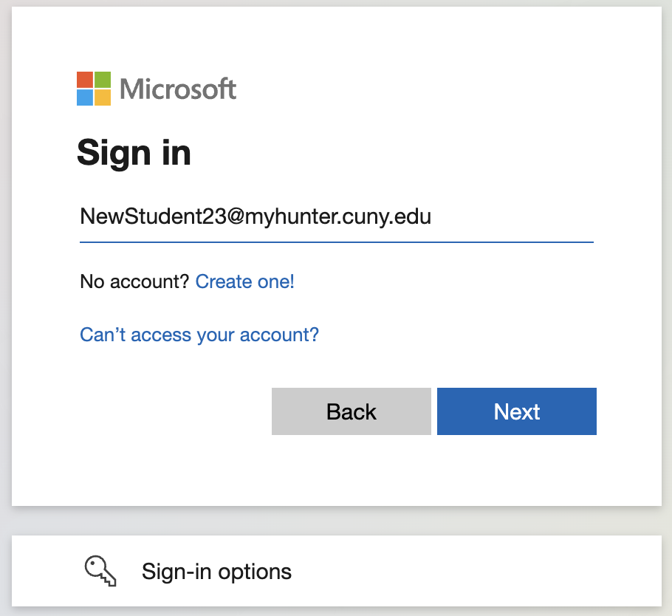Click the Microsoft four-square logo
This screenshot has height=616, width=672.
[94, 89]
